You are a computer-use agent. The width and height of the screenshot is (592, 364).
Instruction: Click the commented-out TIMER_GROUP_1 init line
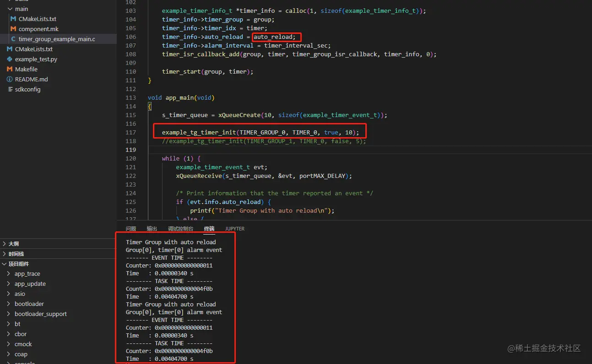click(264, 141)
